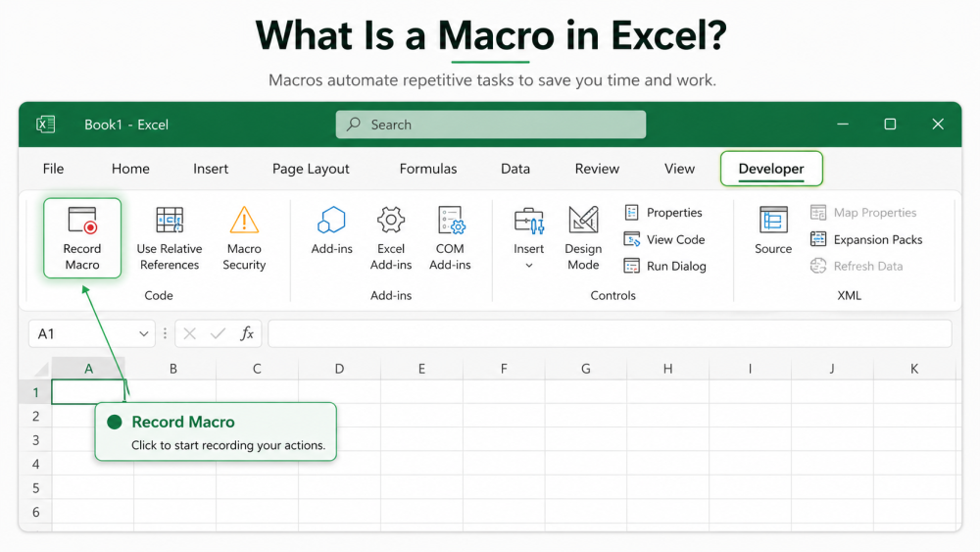Viewport: 980px width, 552px height.
Task: Open Expansion Packs
Action: point(866,239)
